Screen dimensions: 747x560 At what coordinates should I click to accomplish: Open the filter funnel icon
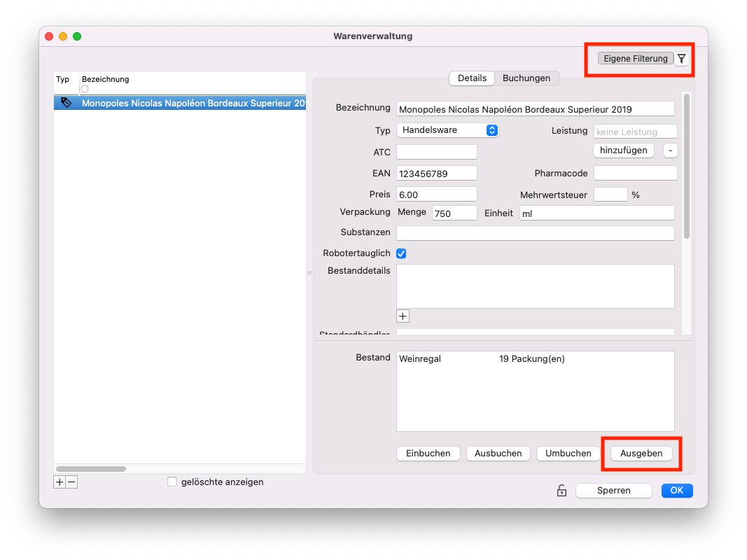coord(682,59)
